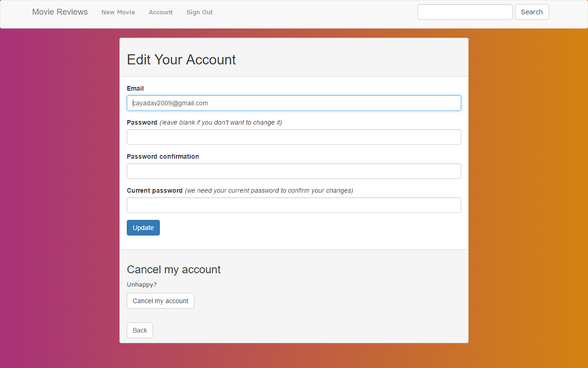
Task: Sign Out of the account
Action: click(x=199, y=12)
